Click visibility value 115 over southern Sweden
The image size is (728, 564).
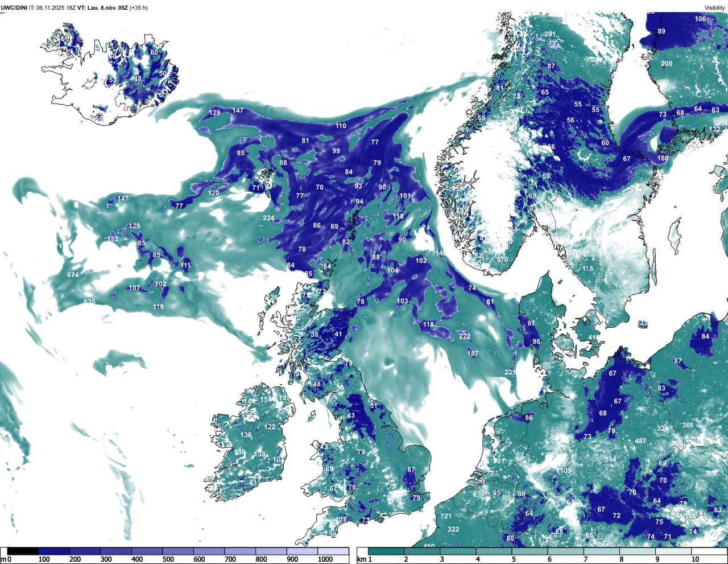[x=588, y=269]
